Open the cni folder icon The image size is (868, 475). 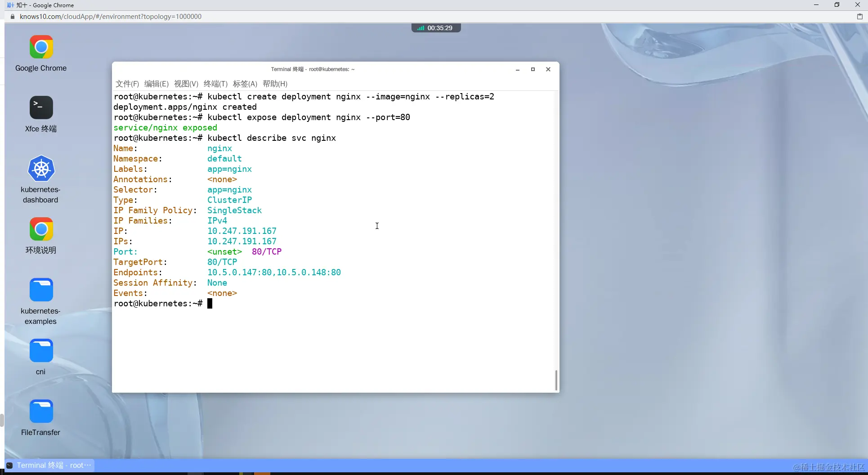click(41, 351)
